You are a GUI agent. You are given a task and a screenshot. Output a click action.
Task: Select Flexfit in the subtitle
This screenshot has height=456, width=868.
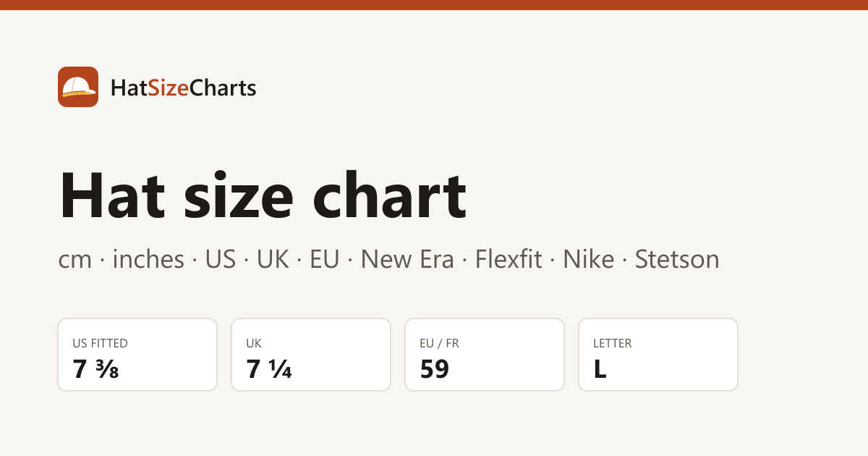coord(509,259)
